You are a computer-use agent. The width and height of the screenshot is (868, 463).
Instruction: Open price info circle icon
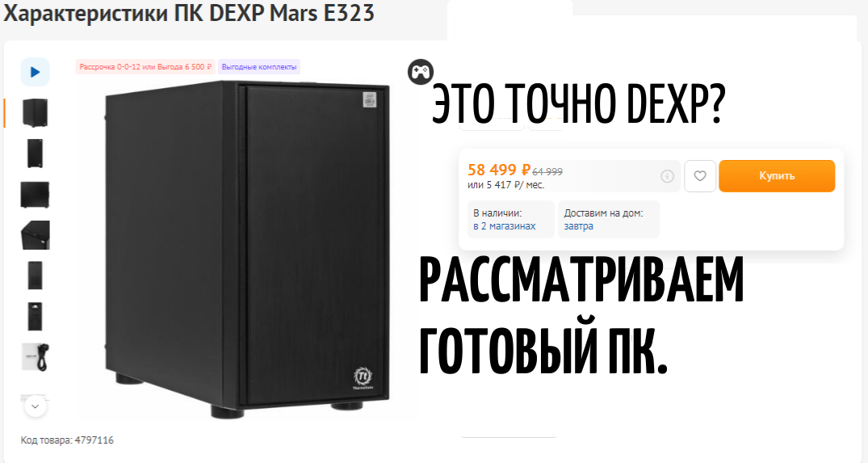coord(667,176)
